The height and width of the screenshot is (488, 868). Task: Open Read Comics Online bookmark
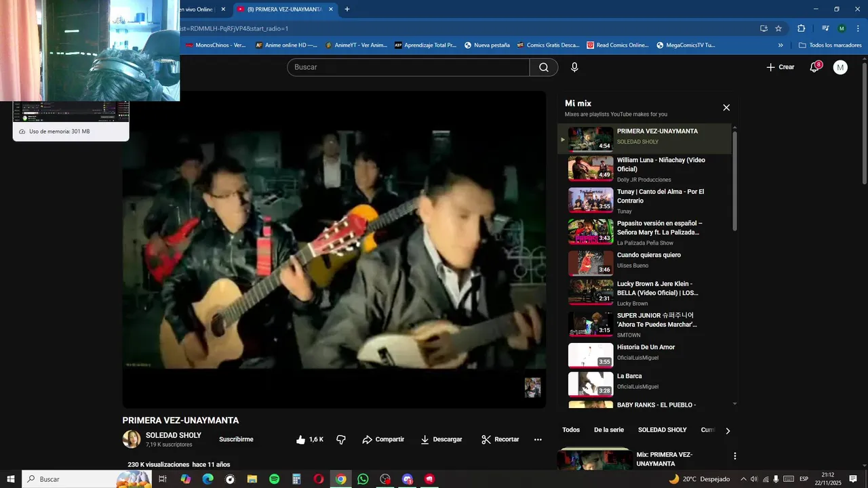click(x=618, y=45)
